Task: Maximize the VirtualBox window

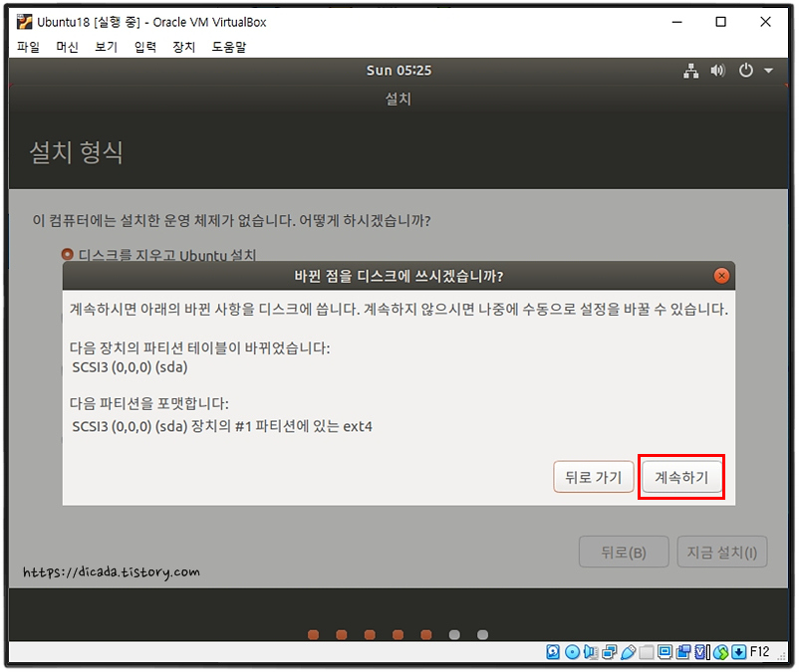Action: point(720,22)
